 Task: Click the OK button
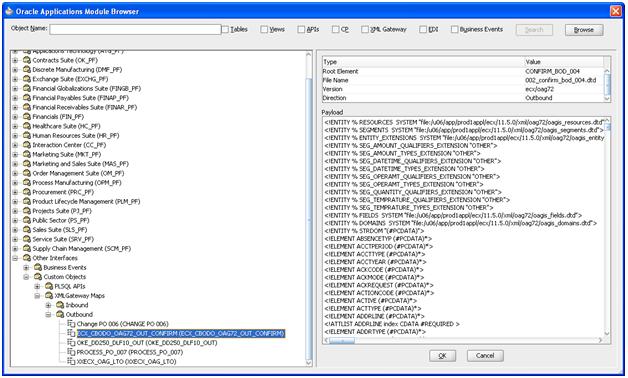pyautogui.click(x=442, y=356)
